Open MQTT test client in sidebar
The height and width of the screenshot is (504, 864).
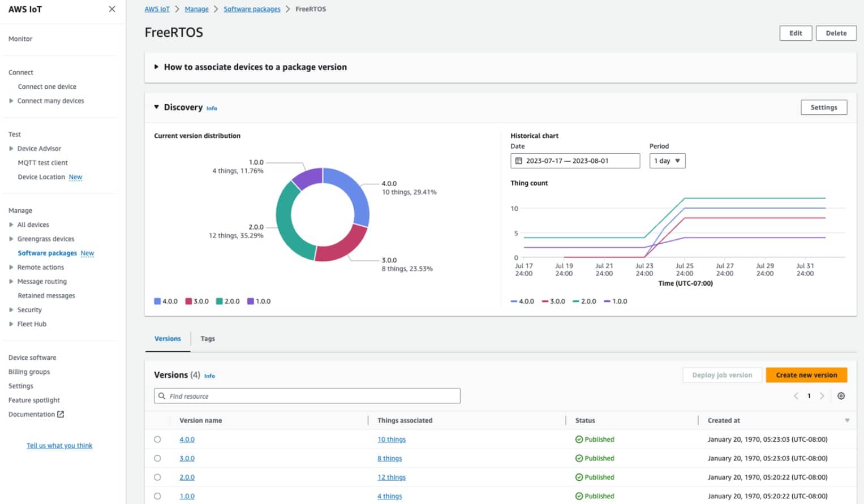(x=42, y=162)
